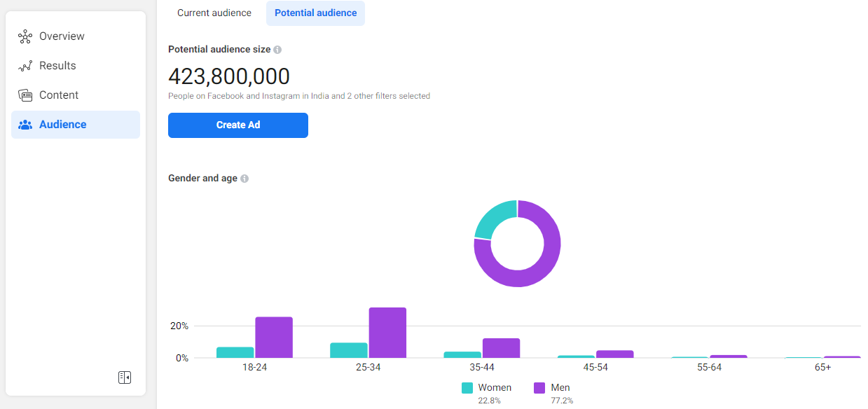This screenshot has height=409, width=868.
Task: Open info tooltip beside Potential audience size
Action: 277,50
